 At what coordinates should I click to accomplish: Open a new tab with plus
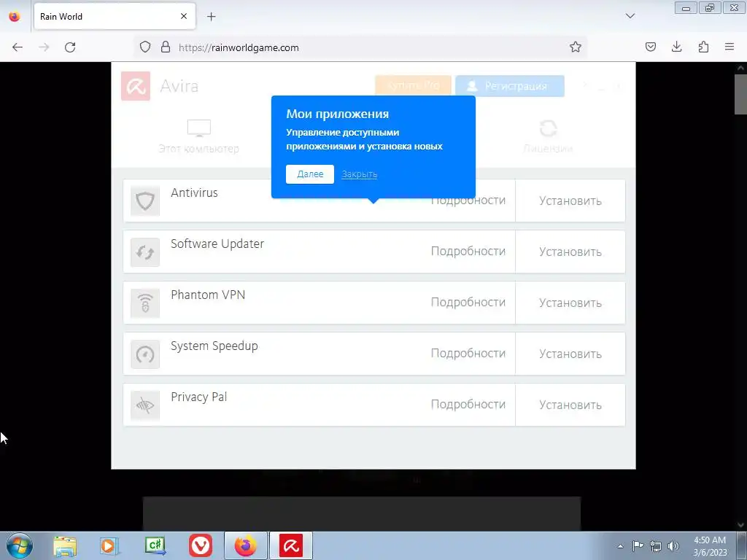212,17
